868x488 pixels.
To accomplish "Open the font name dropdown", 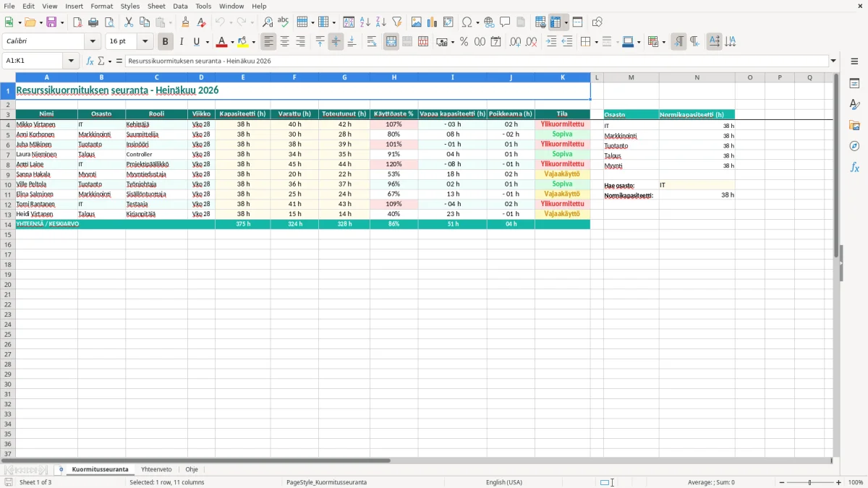I will (x=93, y=42).
